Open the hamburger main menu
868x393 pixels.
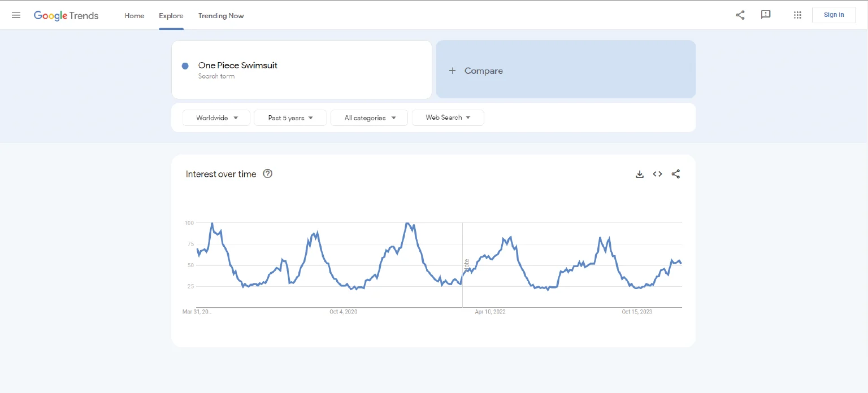pos(16,15)
